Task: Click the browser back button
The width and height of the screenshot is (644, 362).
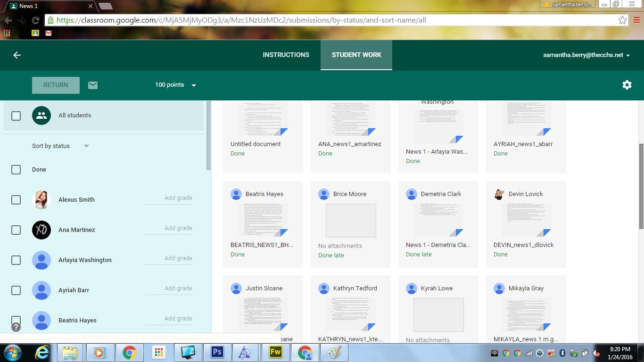Action: click(8, 20)
